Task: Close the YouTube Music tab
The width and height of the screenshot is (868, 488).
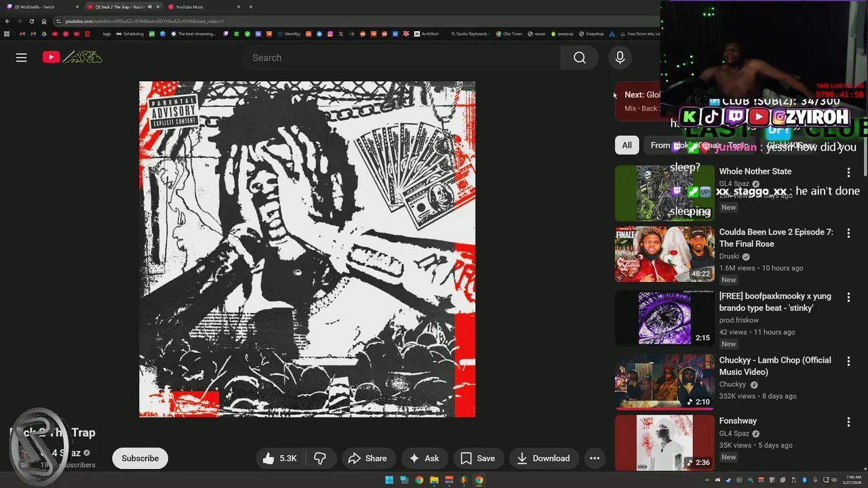Action: point(239,7)
